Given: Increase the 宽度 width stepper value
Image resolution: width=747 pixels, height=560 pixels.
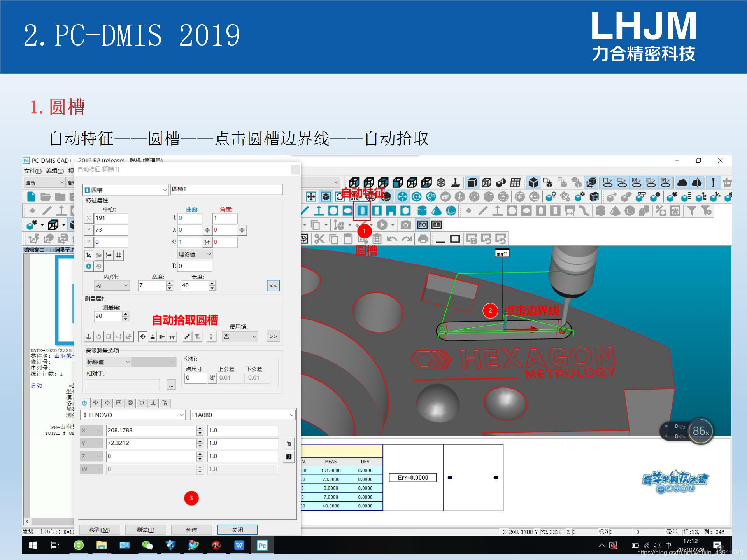Looking at the screenshot, I should pos(170,283).
